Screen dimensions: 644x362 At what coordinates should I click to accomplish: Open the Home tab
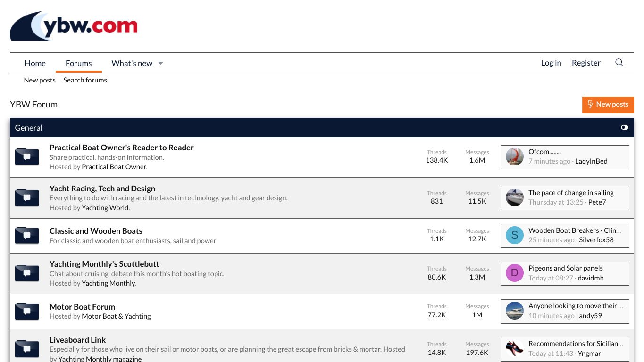tap(35, 63)
